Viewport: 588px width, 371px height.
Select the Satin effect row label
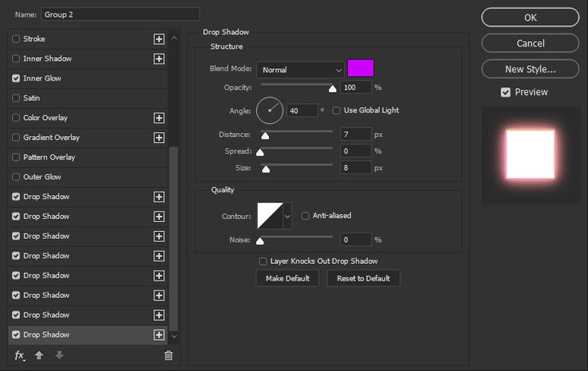(x=31, y=98)
